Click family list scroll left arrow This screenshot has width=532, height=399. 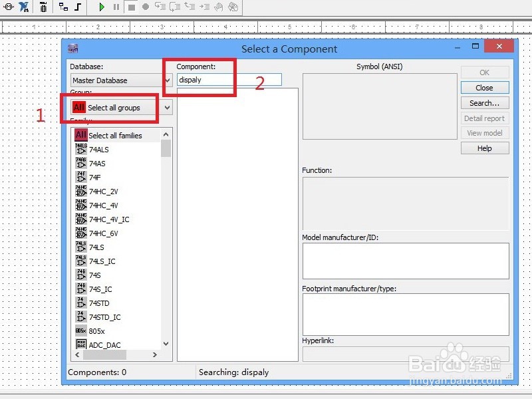pyautogui.click(x=77, y=354)
